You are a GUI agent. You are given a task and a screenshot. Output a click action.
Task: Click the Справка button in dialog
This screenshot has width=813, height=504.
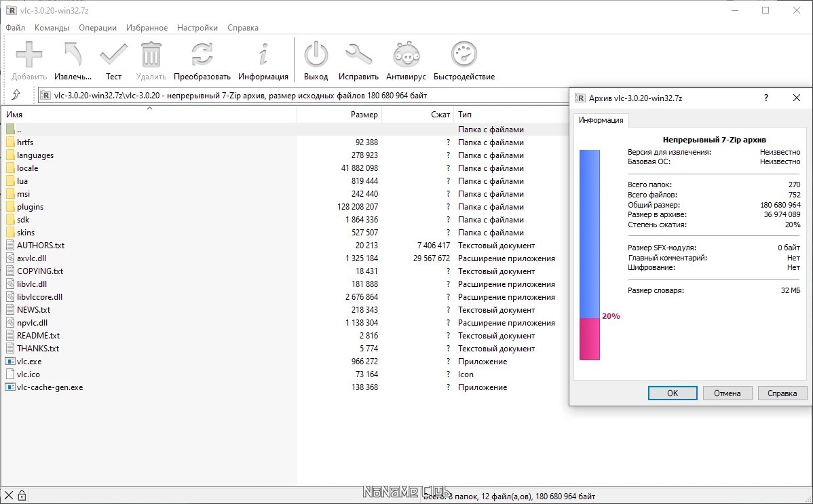(782, 393)
